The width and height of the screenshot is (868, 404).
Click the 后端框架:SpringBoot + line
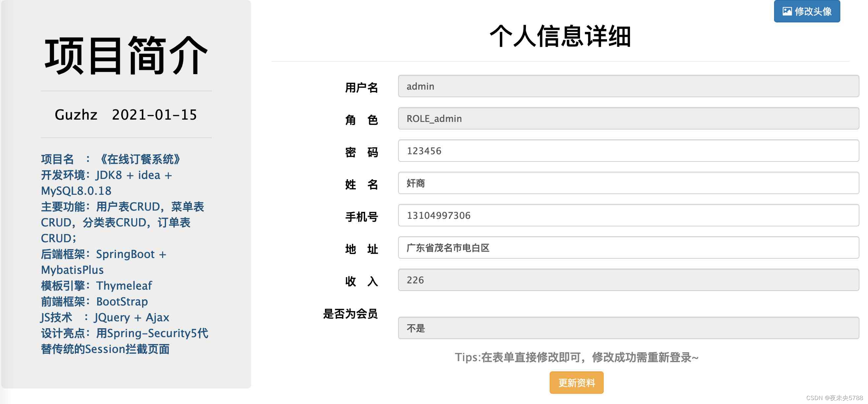pyautogui.click(x=104, y=254)
